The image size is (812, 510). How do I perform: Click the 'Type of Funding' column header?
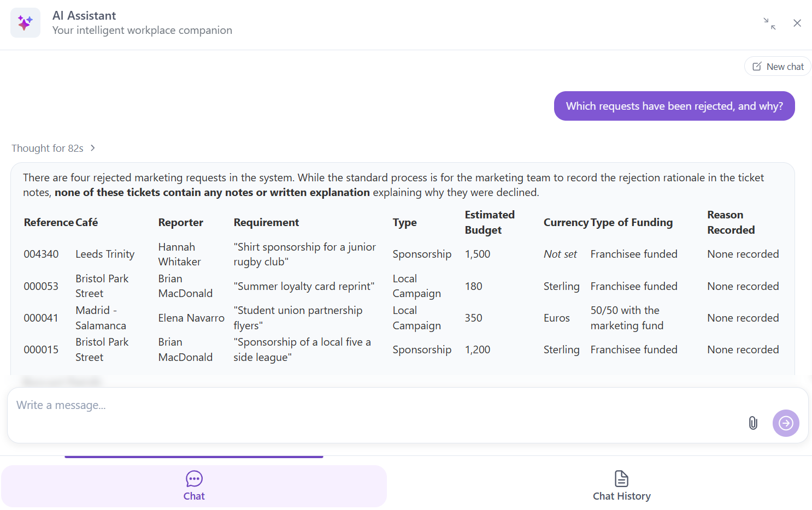pyautogui.click(x=632, y=222)
